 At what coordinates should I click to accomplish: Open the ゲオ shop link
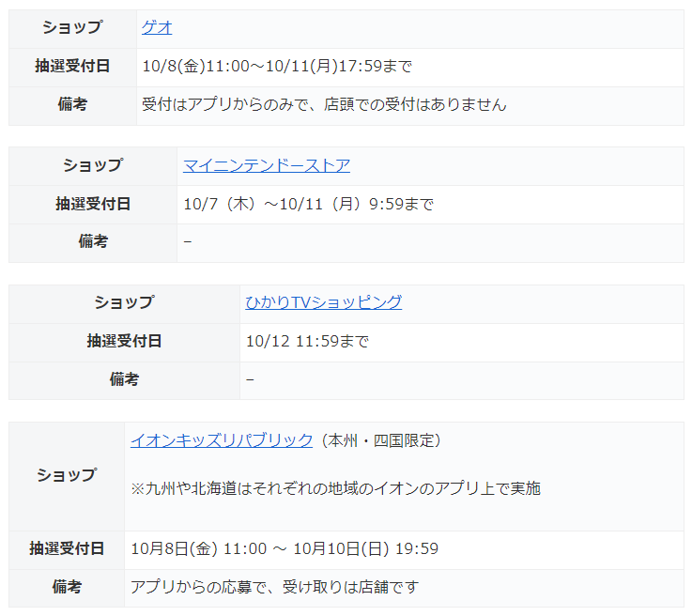[157, 28]
